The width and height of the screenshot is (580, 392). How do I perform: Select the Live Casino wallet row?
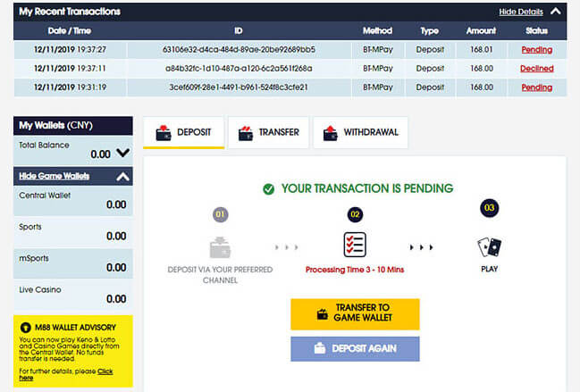click(x=73, y=296)
